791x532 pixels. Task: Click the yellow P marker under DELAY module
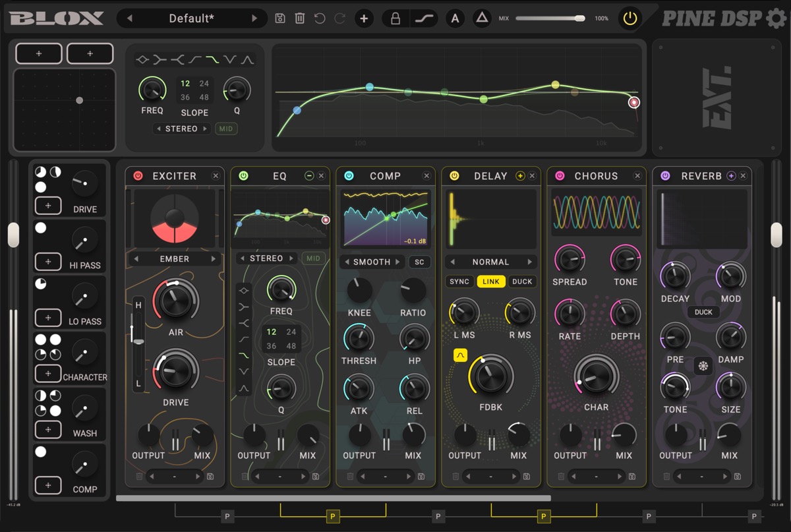pos(544,516)
